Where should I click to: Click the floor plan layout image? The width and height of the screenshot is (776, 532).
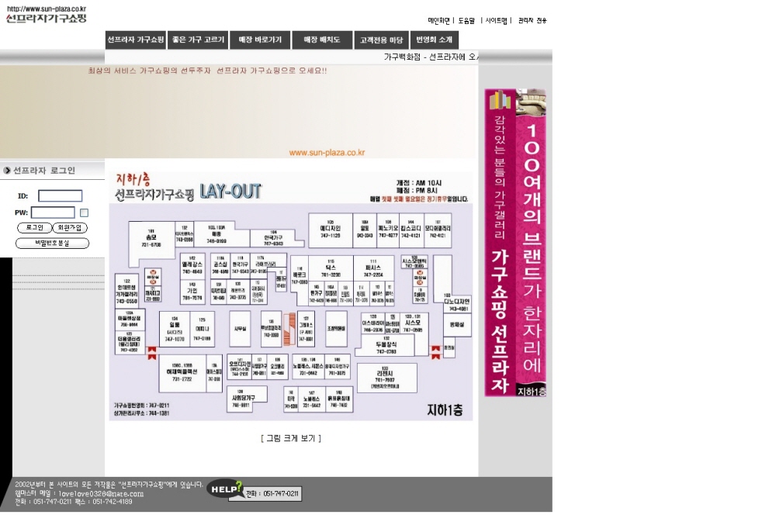pyautogui.click(x=291, y=296)
